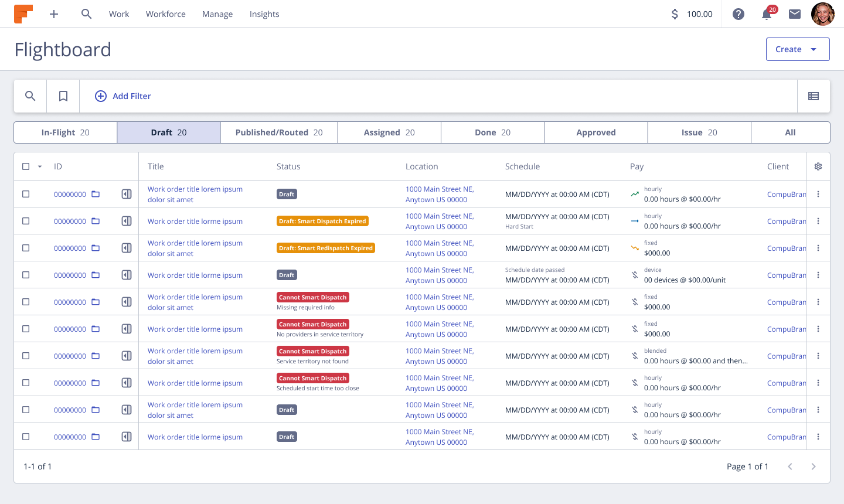
Task: Open three-dot menu for device pay row
Action: 818,275
